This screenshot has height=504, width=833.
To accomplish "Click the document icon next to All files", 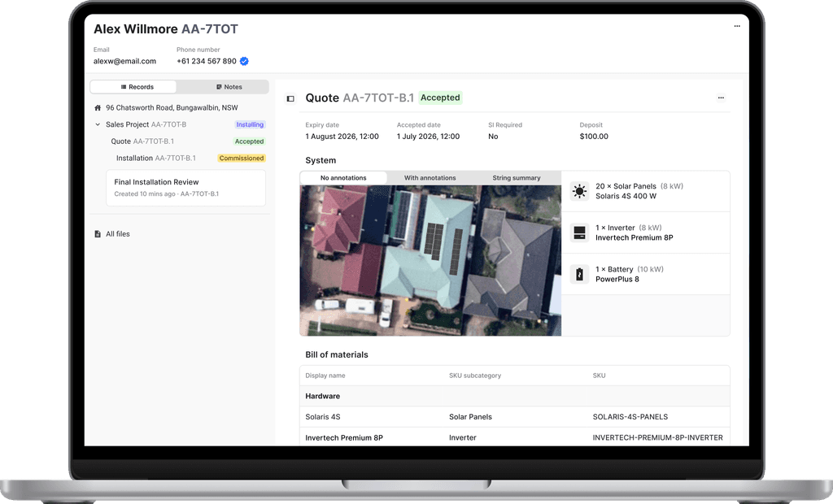I will coord(96,233).
